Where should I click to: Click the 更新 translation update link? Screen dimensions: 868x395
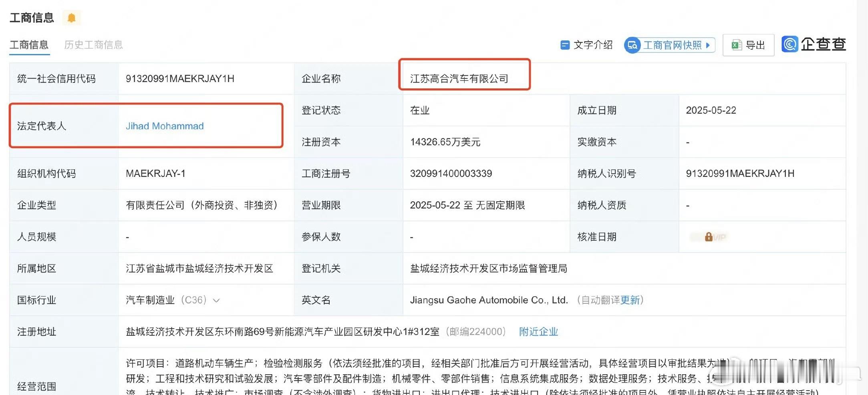click(x=630, y=300)
